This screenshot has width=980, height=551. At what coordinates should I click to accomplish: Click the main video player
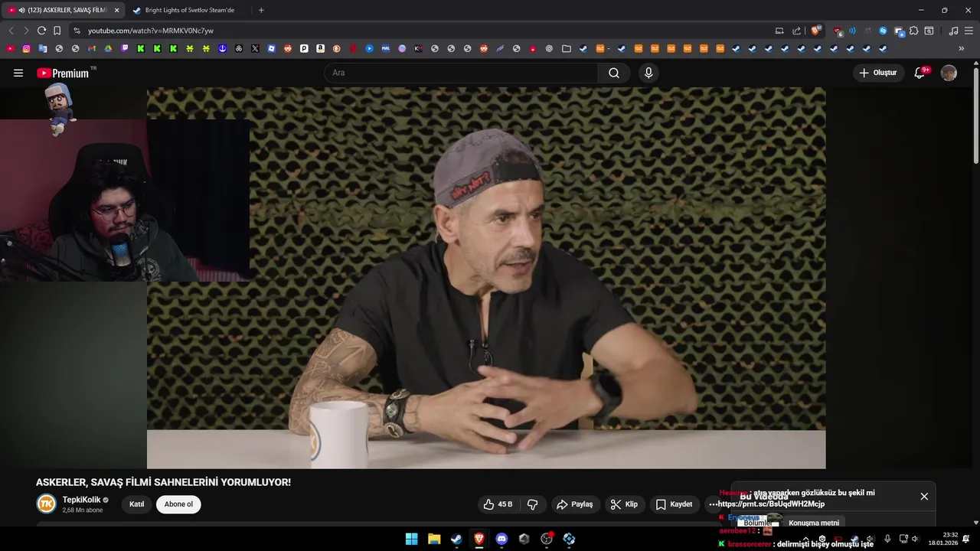[486, 278]
